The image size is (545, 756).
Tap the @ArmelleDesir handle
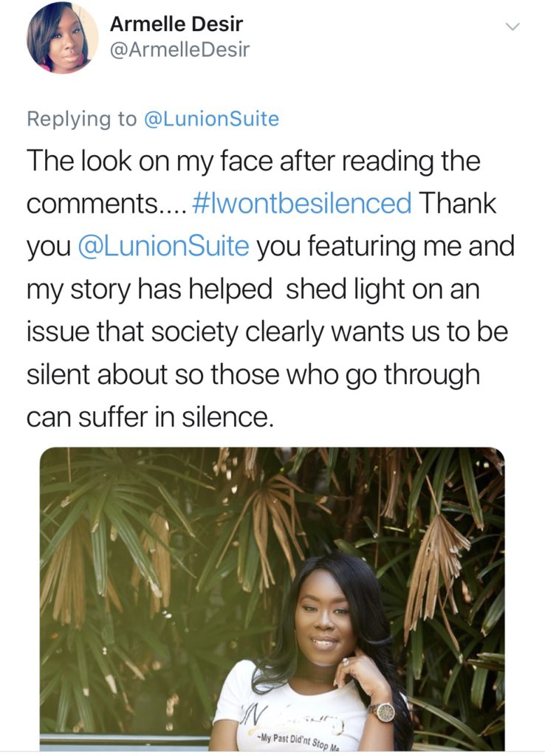(x=179, y=49)
